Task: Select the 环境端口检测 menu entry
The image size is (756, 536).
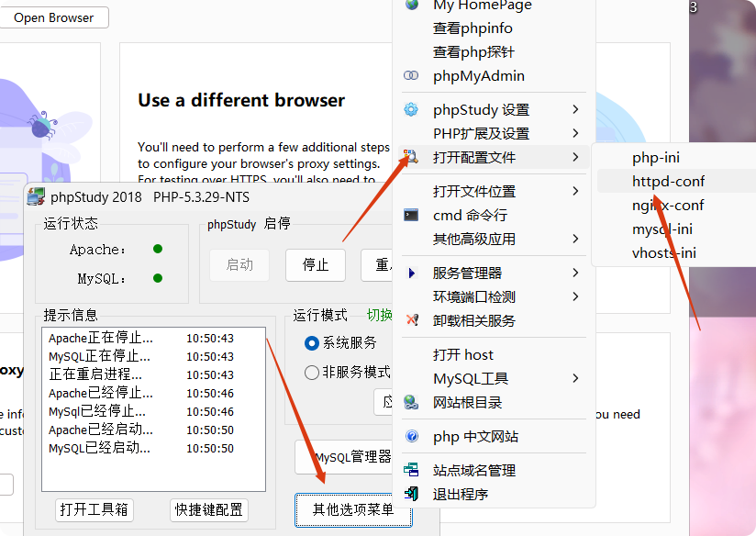Action: tap(474, 296)
